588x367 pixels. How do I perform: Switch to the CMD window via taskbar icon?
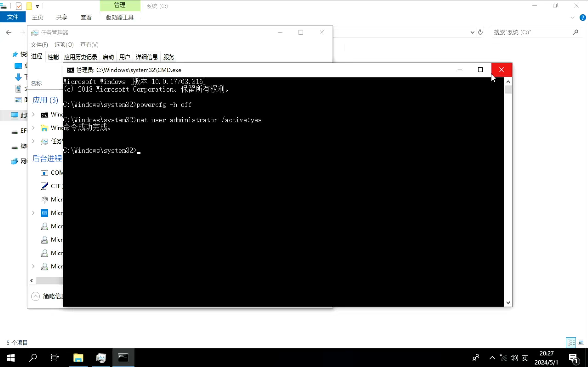pos(123,358)
